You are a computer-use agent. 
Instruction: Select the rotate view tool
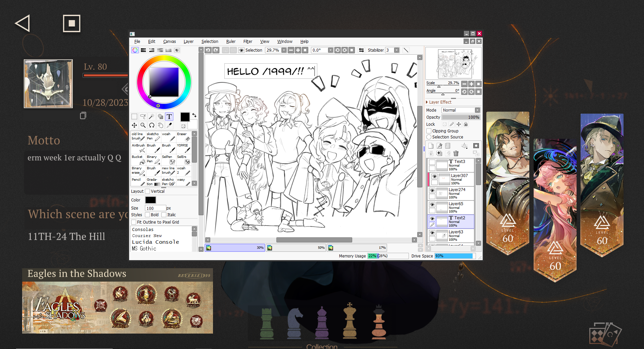click(x=152, y=125)
